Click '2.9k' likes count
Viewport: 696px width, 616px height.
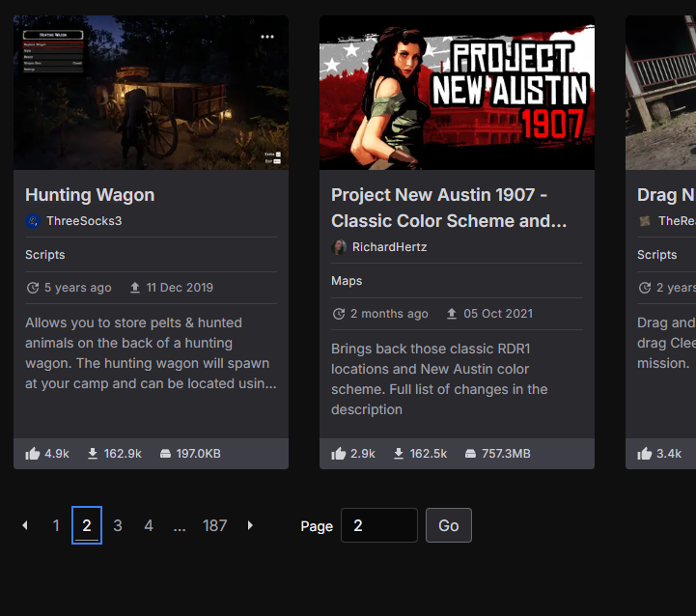click(363, 454)
